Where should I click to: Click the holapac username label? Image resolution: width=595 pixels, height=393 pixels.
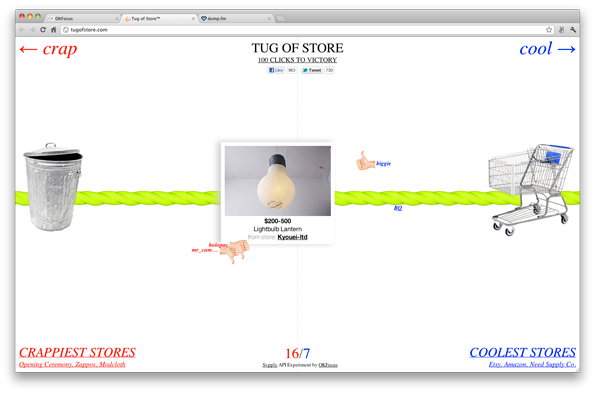[x=218, y=245]
